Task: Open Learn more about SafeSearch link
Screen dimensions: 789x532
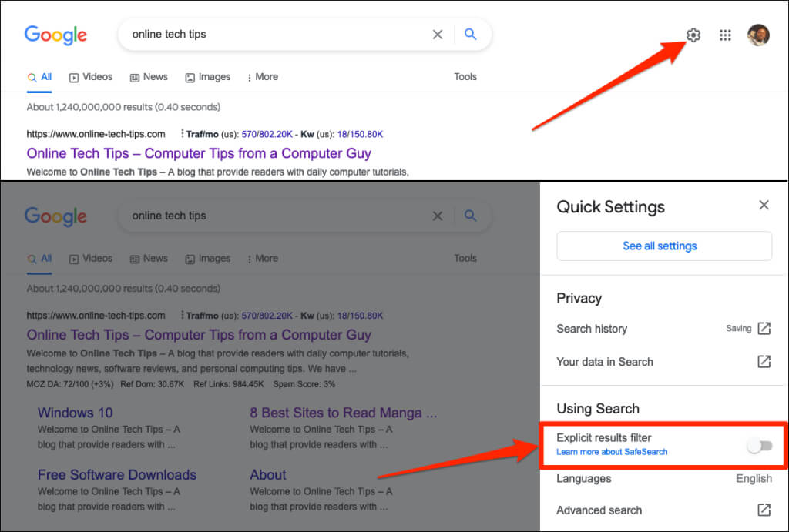Action: pos(612,452)
